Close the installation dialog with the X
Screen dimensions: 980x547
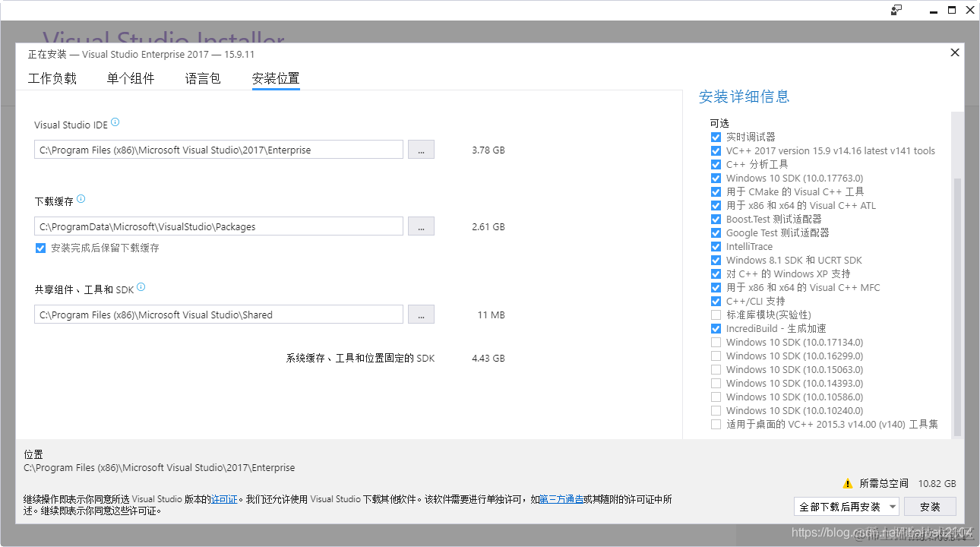(955, 52)
